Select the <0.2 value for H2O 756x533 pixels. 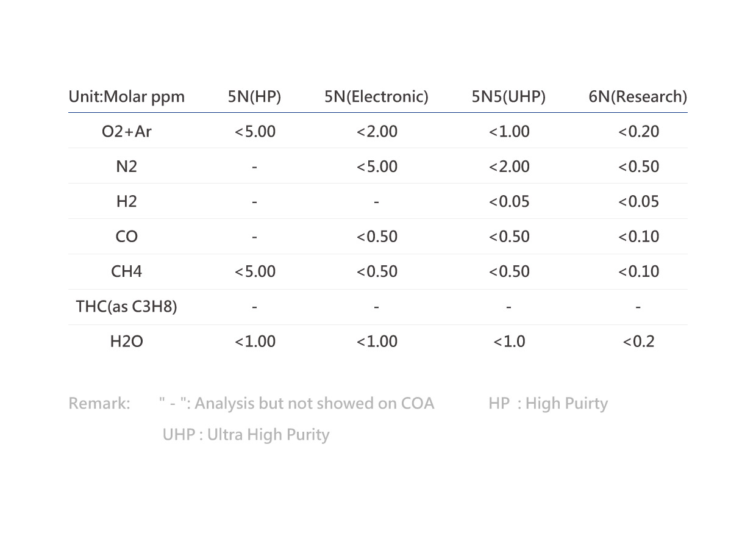point(638,342)
